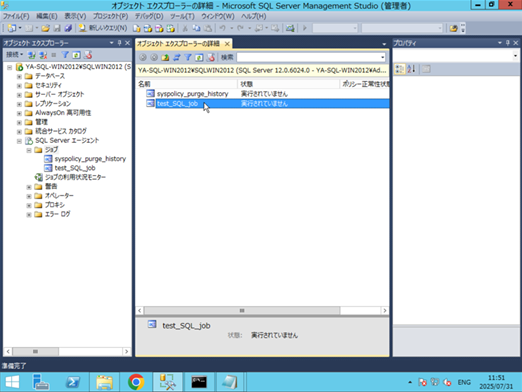Click the details list horizontal scrollbar thumb
522x392 pixels.
[x=242, y=311]
